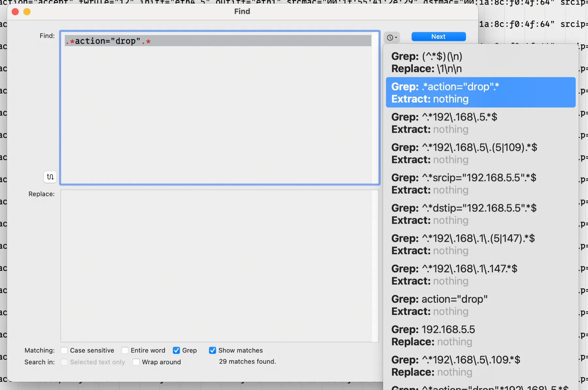Disable Grep matching

pyautogui.click(x=176, y=350)
